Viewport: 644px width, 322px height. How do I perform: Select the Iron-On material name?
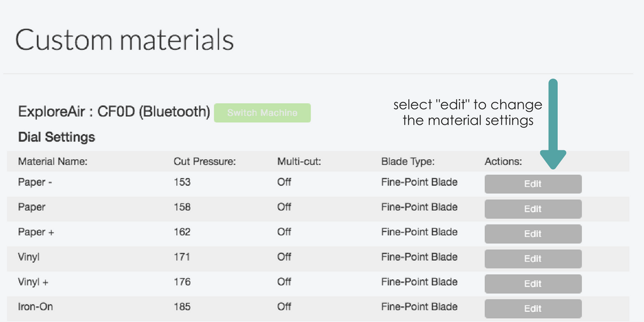[x=36, y=307]
